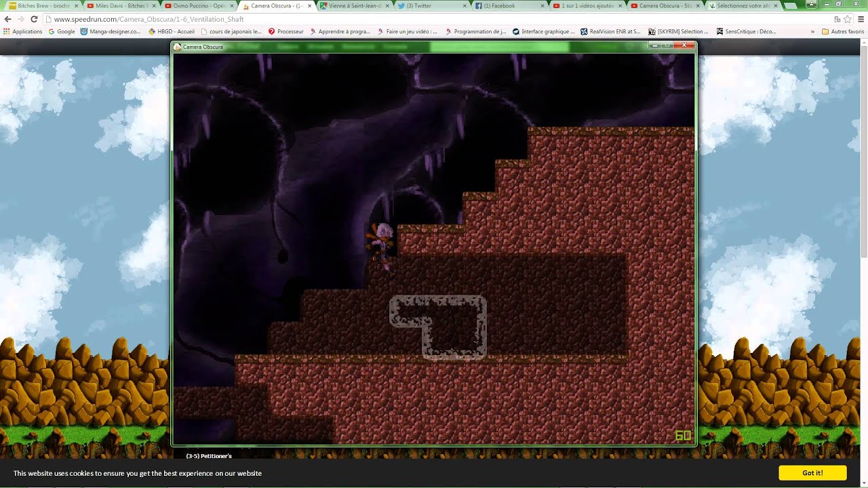Image resolution: width=868 pixels, height=488 pixels.
Task: Click the Camera Obscura window title icon
Action: [178, 47]
